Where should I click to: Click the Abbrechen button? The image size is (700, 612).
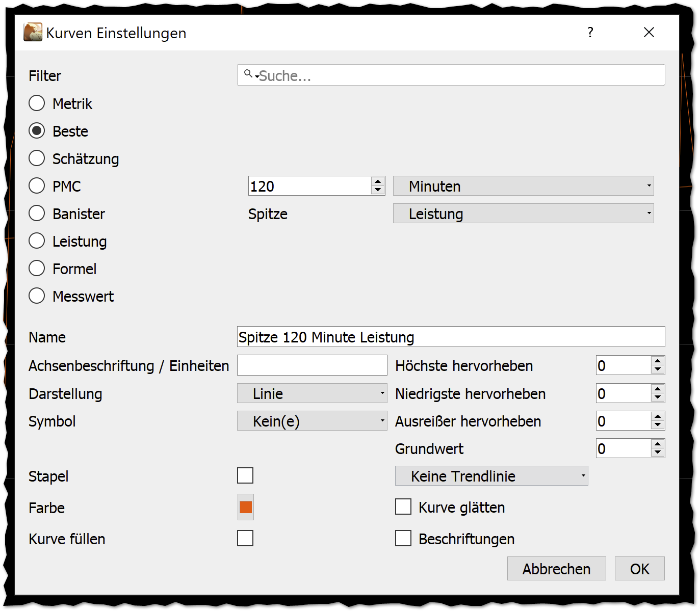click(x=556, y=569)
